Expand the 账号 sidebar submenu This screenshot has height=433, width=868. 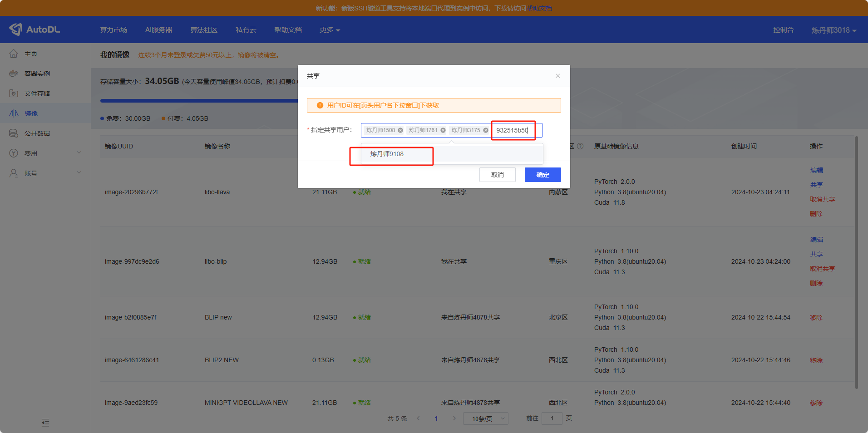point(79,173)
